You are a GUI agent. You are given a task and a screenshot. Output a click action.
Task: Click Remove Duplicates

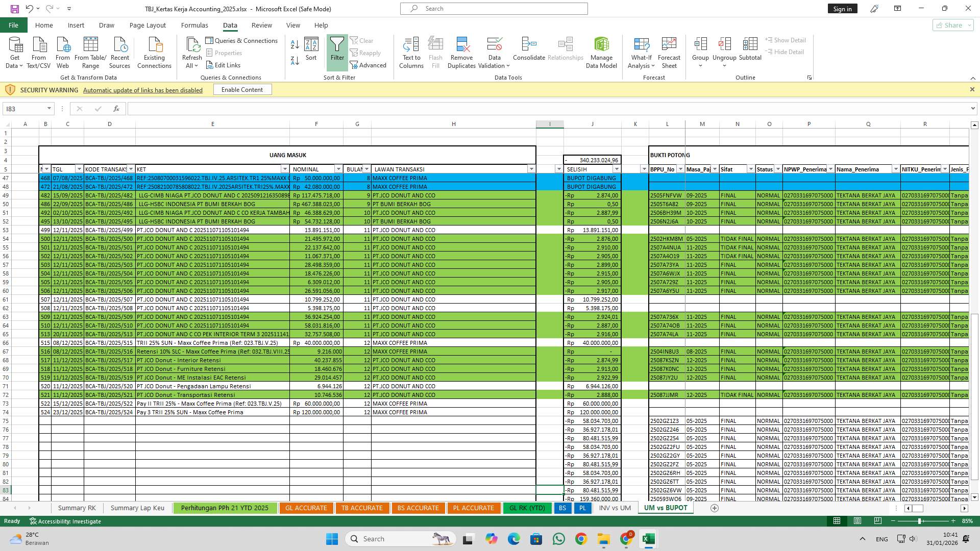(x=461, y=51)
